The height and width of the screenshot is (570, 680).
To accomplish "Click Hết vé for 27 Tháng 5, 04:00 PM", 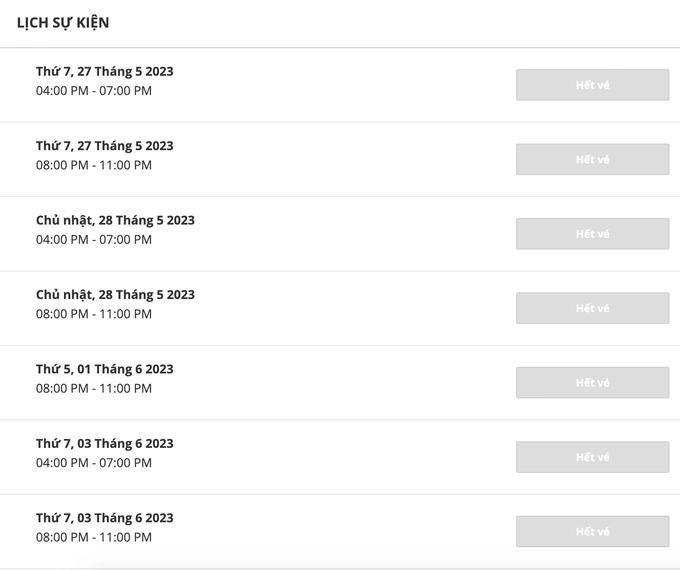I will (x=592, y=85).
